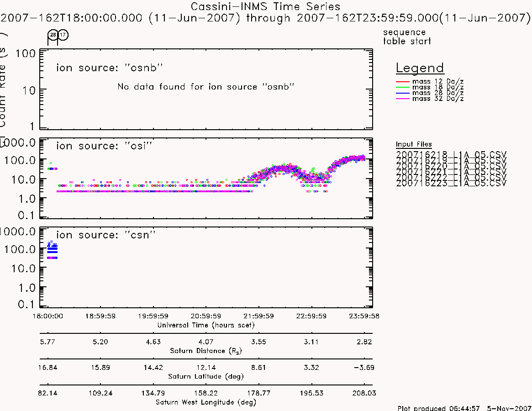Click the magenta mass 32 Da/z legend line
Viewport: 532px width, 411px height.
403,99
